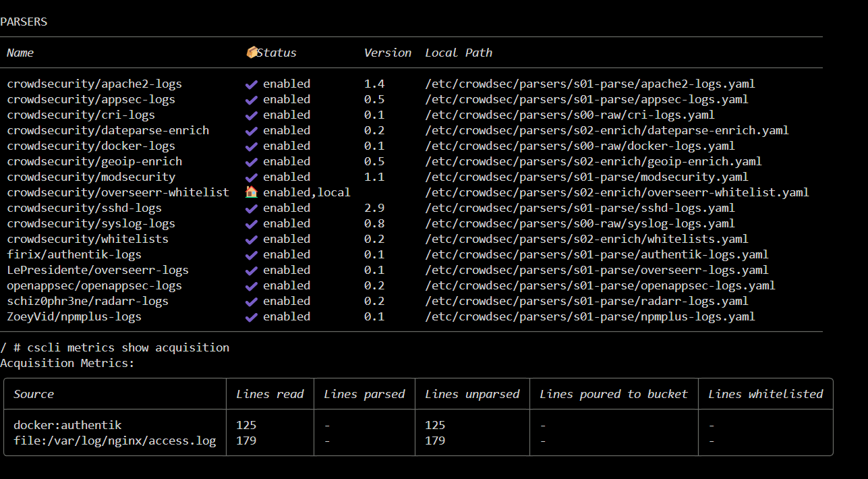
Task: Click version 1.4 of apache2-logs
Action: [x=374, y=84]
